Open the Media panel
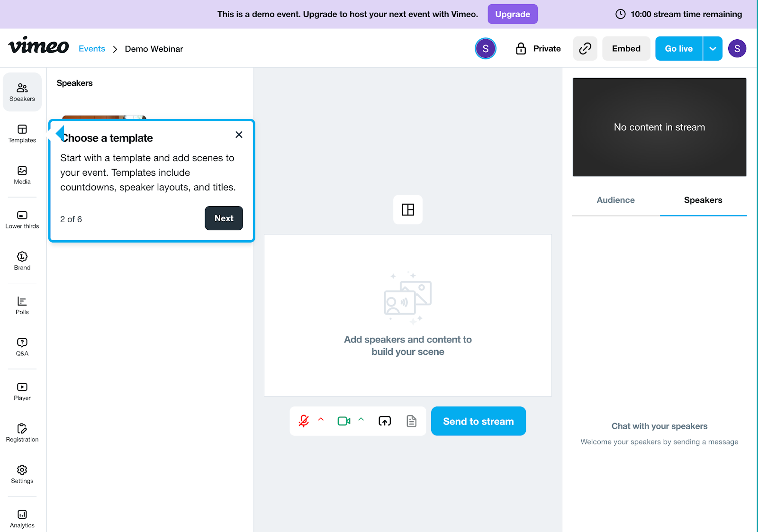The image size is (758, 532). point(22,174)
